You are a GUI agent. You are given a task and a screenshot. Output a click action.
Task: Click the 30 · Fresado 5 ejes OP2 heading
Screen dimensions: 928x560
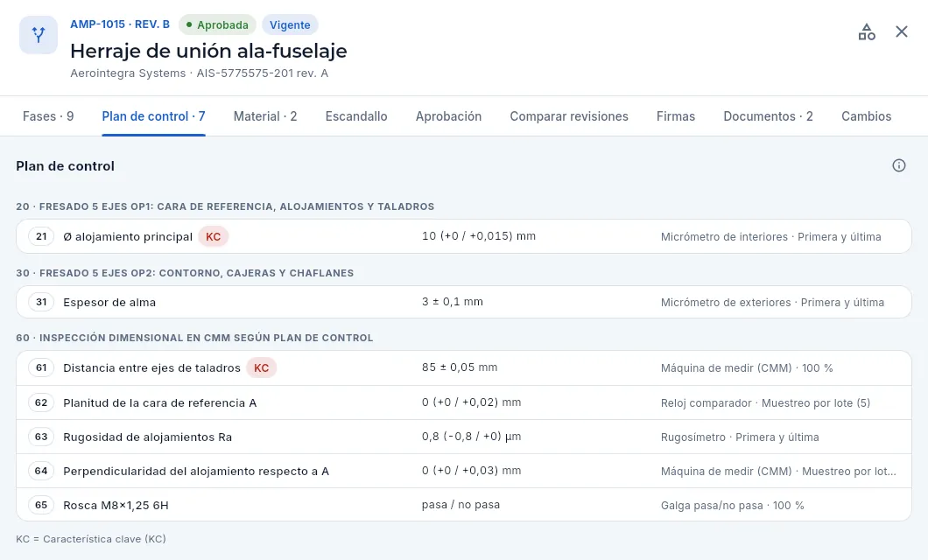(x=185, y=273)
